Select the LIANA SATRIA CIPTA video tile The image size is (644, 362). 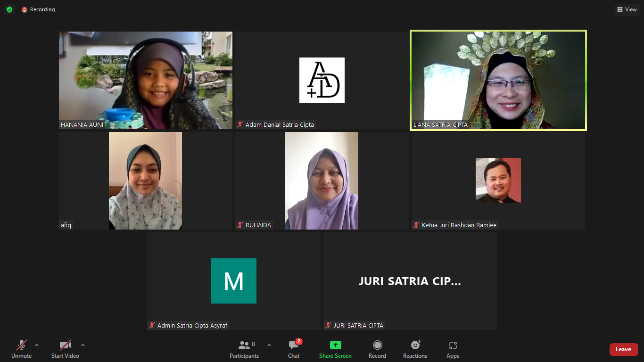click(x=498, y=80)
